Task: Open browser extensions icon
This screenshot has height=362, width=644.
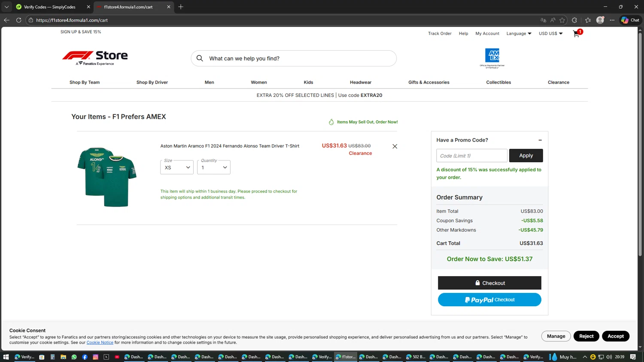Action: (574, 20)
